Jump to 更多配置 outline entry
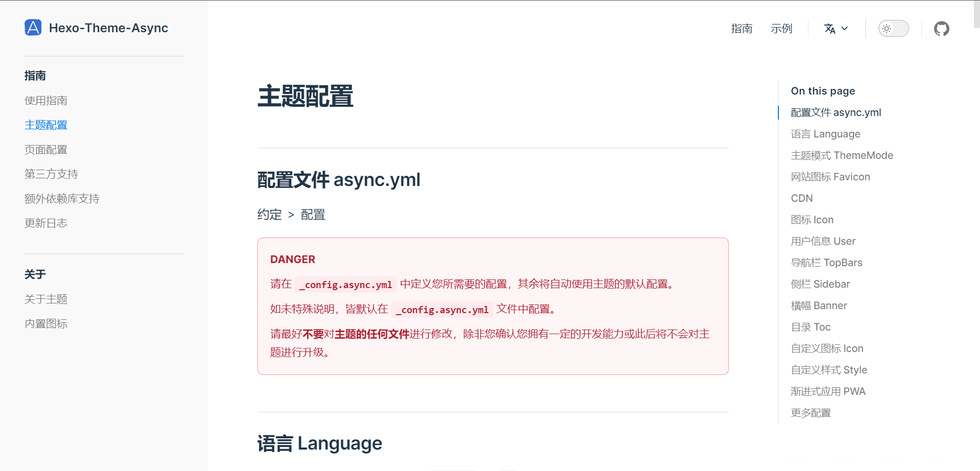980x471 pixels. click(811, 413)
